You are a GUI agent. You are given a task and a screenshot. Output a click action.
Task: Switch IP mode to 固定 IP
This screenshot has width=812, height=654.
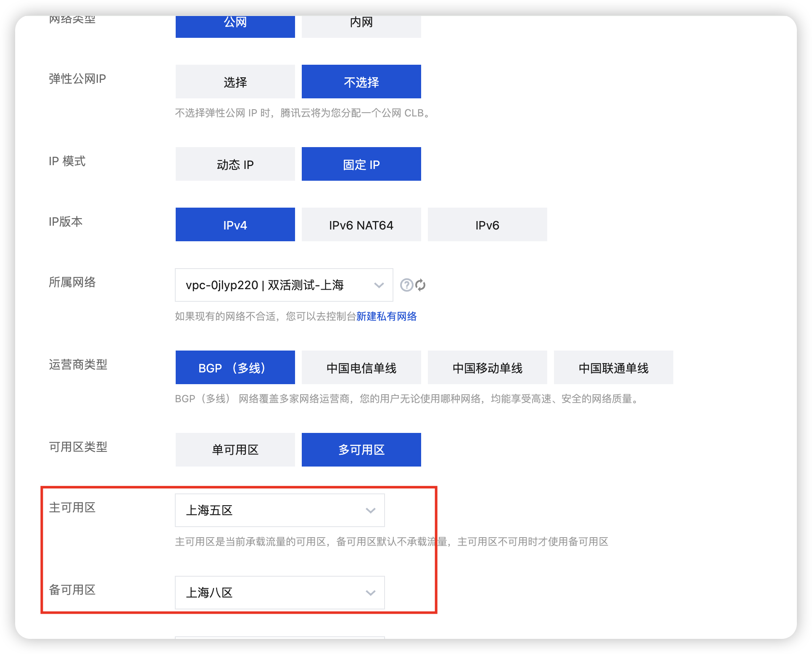pos(361,164)
